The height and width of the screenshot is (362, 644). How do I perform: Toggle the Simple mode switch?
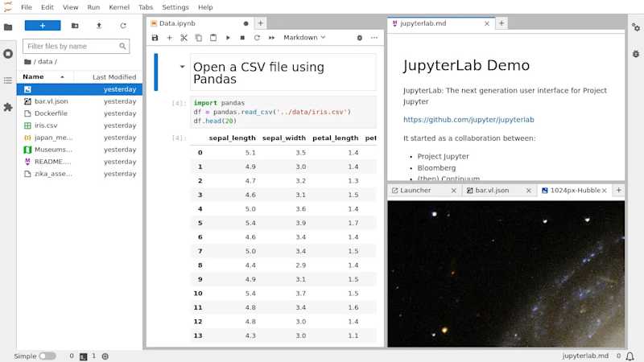(x=47, y=356)
